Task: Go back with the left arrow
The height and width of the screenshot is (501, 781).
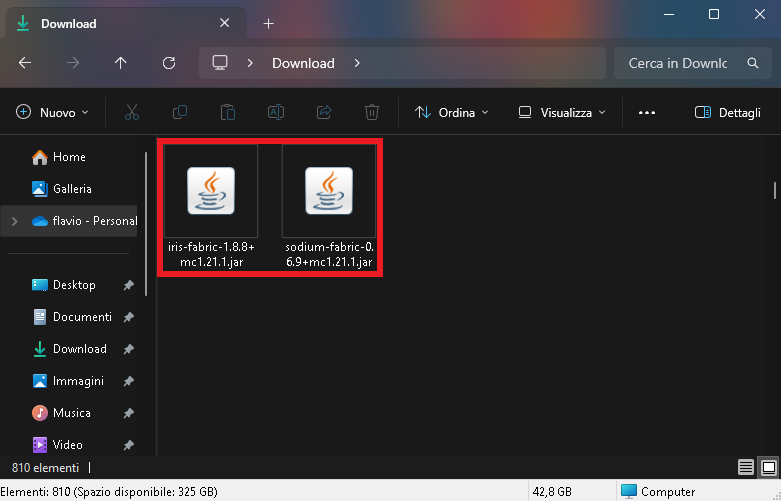Action: 25,63
